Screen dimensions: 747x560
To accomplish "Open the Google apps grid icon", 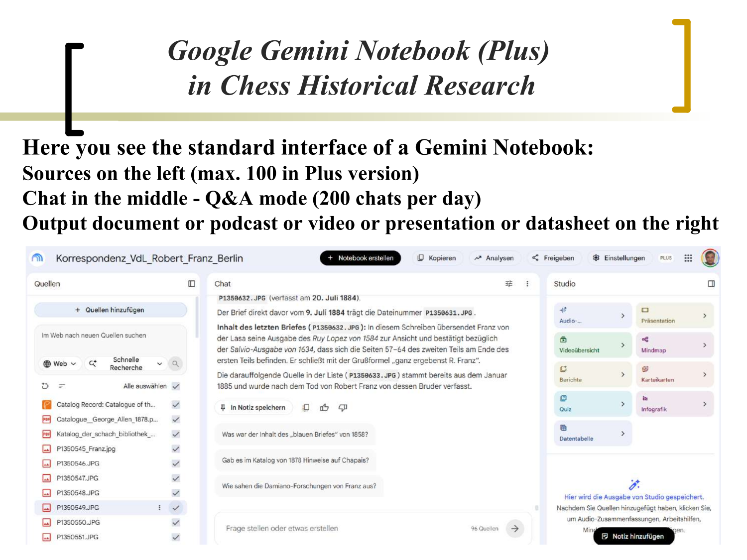I will click(688, 258).
